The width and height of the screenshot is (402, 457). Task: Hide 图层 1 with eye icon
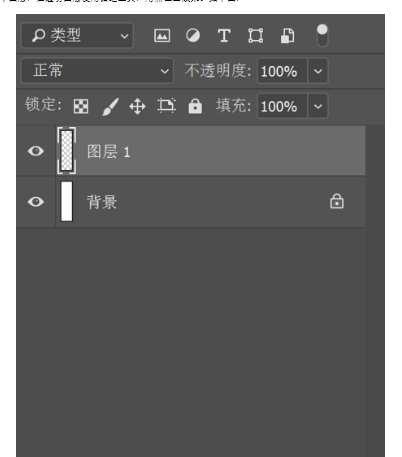tap(36, 151)
